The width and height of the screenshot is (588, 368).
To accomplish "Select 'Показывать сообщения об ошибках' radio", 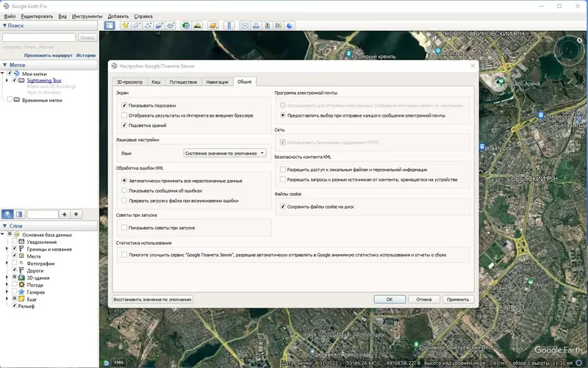I will pyautogui.click(x=124, y=190).
